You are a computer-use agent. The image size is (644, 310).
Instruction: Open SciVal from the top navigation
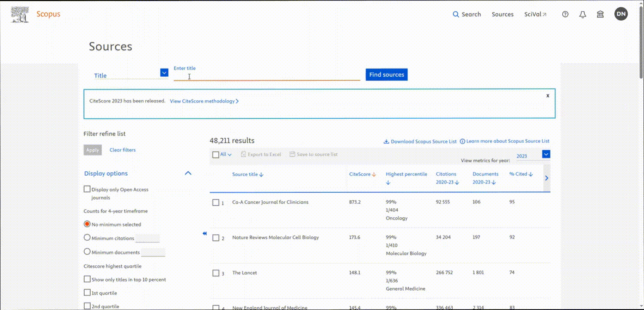coord(535,14)
